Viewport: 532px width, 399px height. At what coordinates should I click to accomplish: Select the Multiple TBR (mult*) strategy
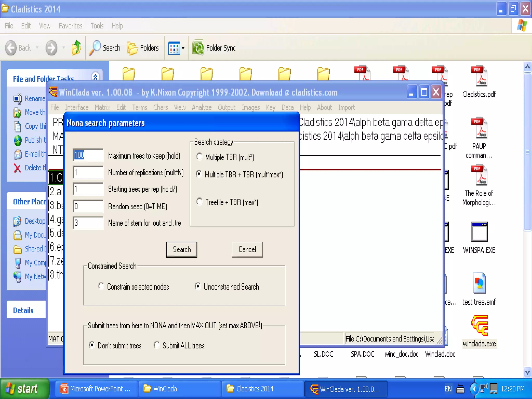point(199,157)
